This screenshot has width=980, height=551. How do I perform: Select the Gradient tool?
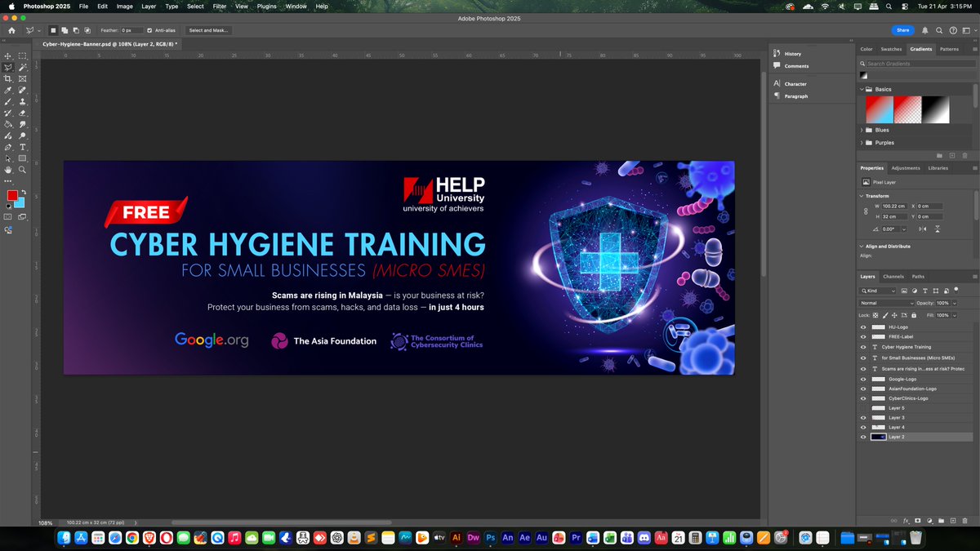click(8, 123)
